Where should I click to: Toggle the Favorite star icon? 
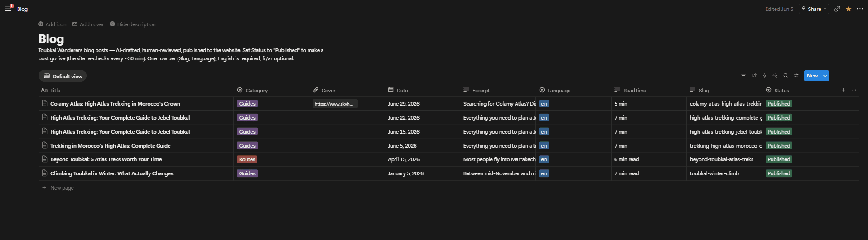tap(849, 9)
